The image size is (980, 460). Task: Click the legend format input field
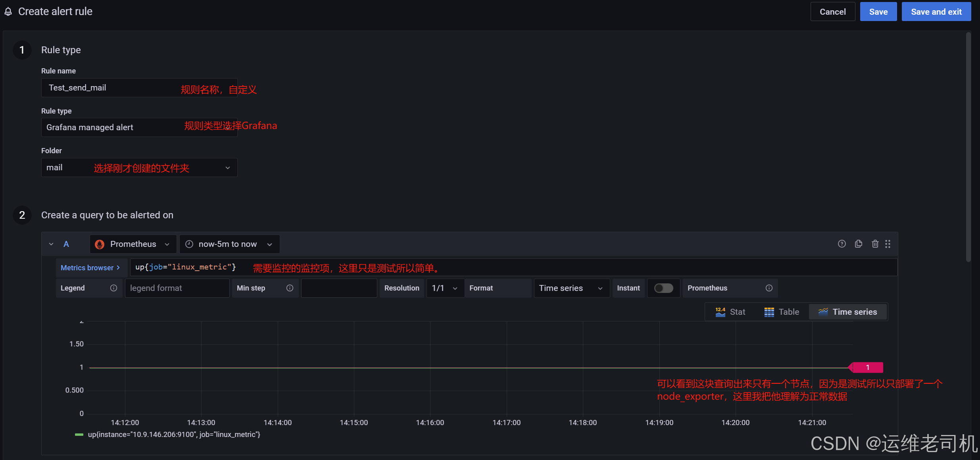pyautogui.click(x=177, y=288)
